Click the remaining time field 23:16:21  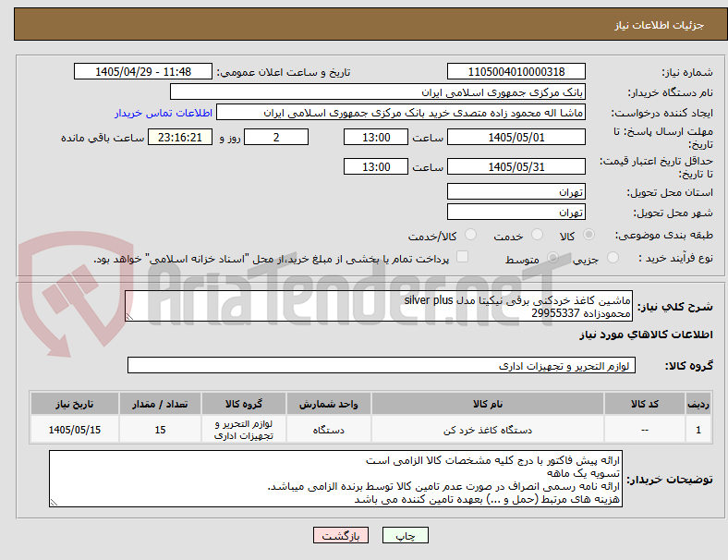pos(180,138)
